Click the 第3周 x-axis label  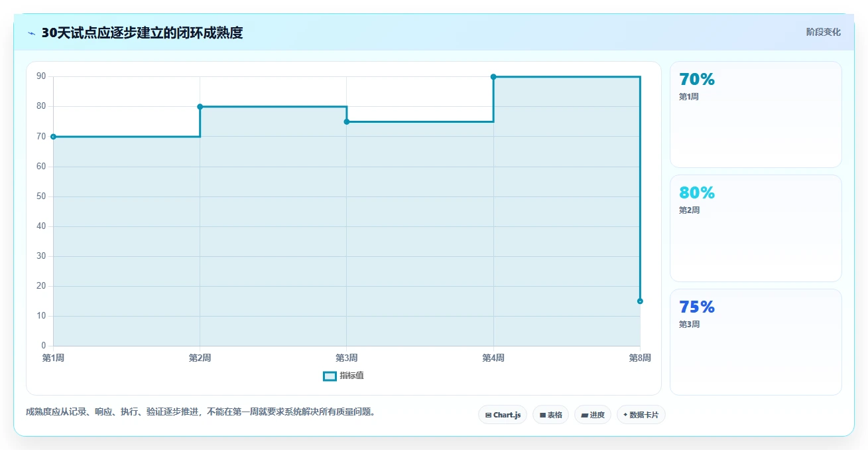coord(347,358)
